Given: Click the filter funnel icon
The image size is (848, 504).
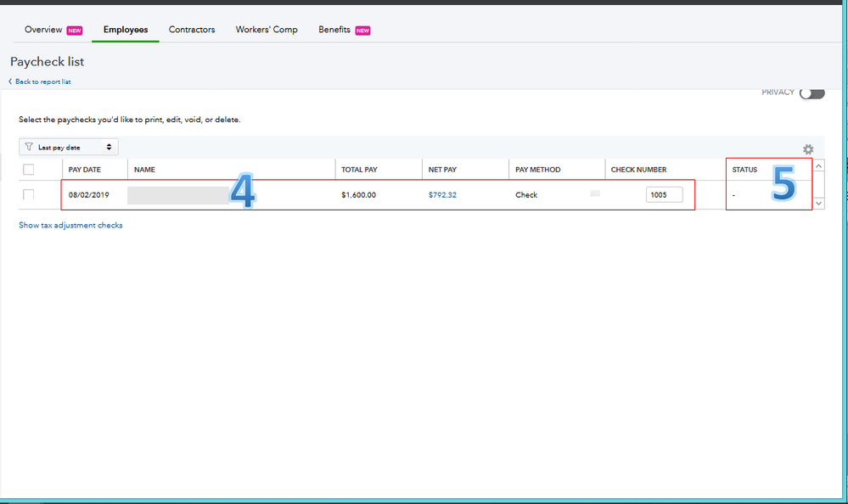Looking at the screenshot, I should click(29, 147).
